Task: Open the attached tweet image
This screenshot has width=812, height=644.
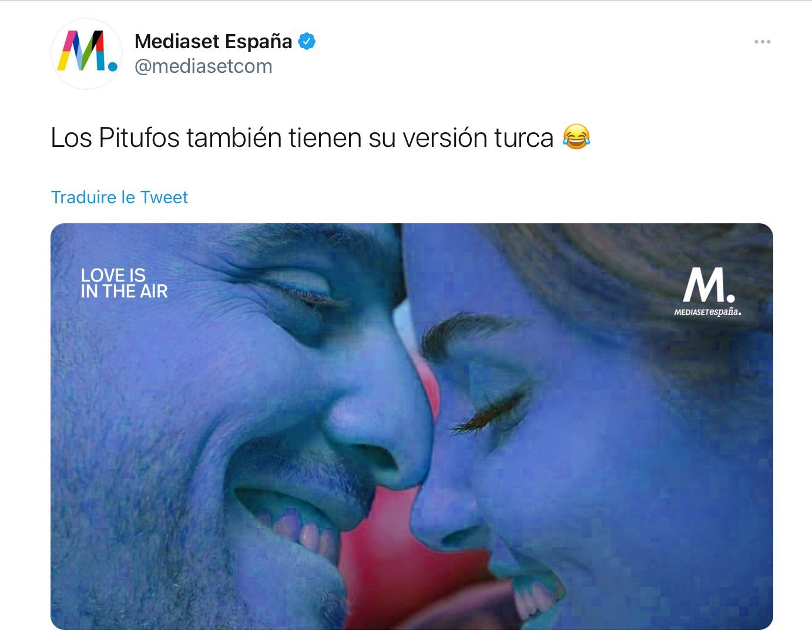Action: click(411, 427)
